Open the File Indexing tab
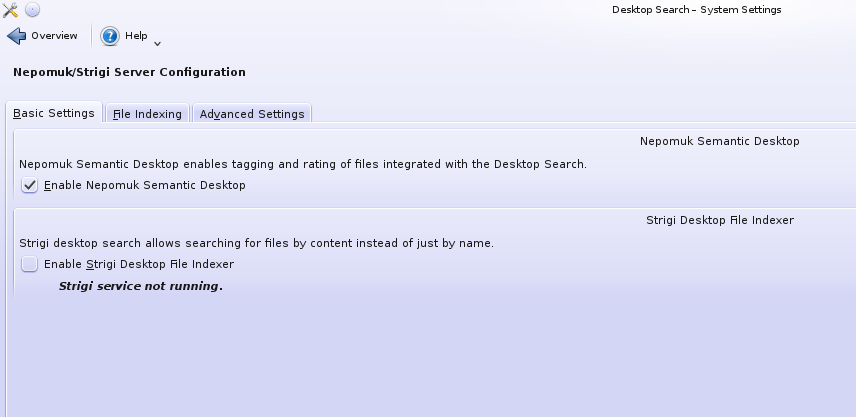This screenshot has height=417, width=856. tap(147, 114)
